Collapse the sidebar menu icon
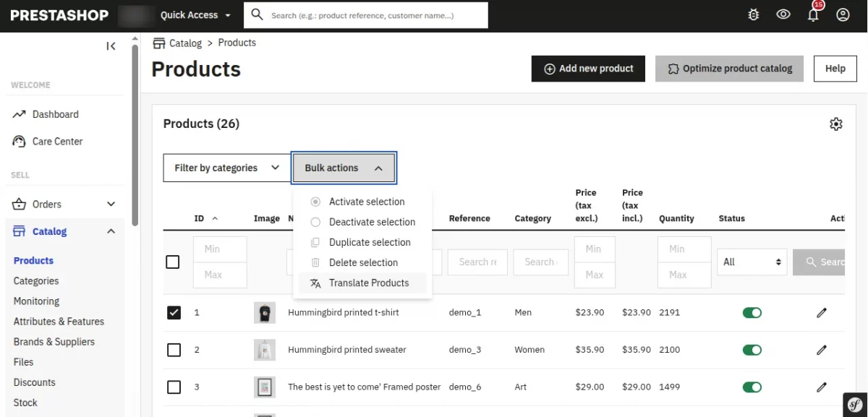 pos(111,46)
